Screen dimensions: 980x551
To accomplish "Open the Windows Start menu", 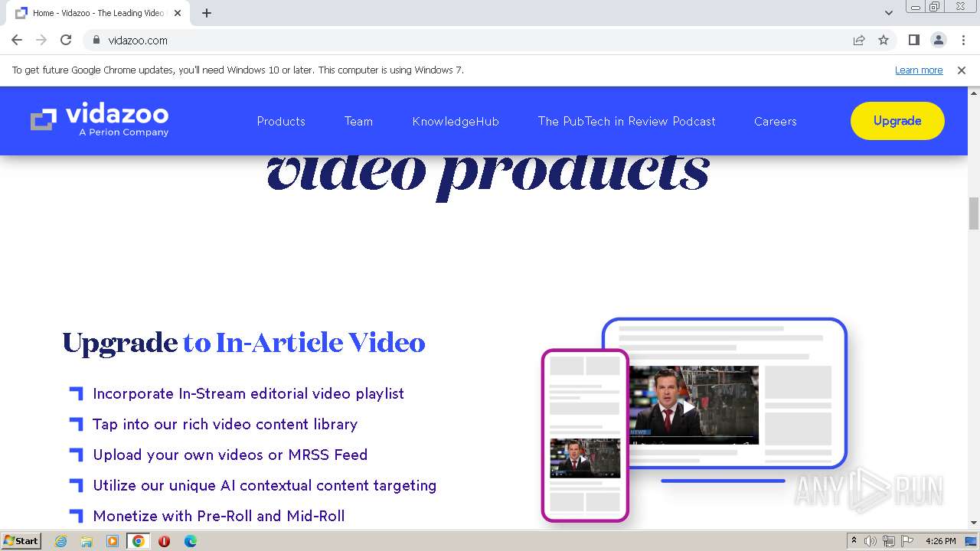I will (x=21, y=541).
